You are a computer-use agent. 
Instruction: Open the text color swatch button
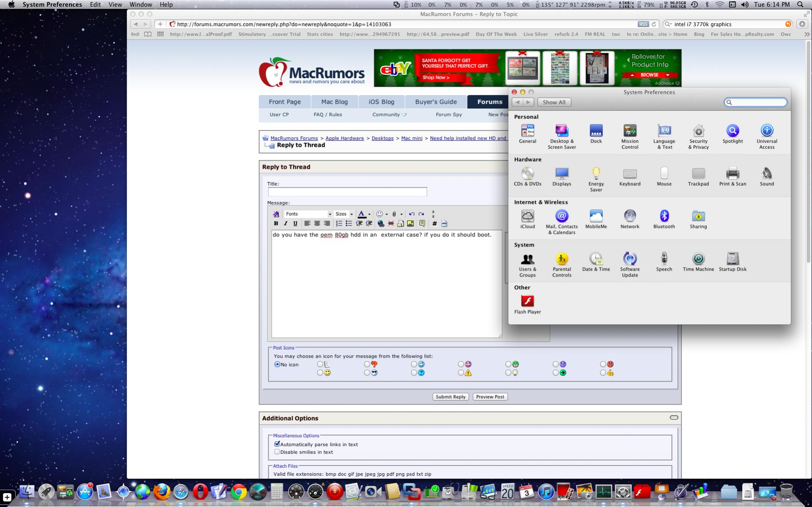362,214
